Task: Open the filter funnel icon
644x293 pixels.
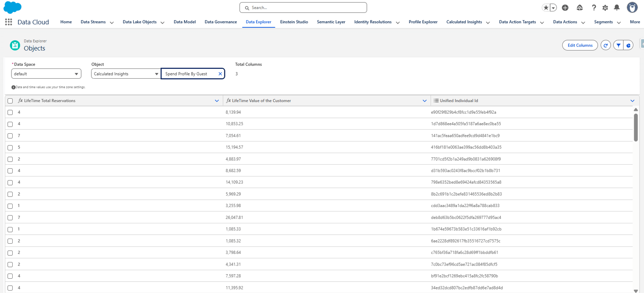Action: coord(619,45)
